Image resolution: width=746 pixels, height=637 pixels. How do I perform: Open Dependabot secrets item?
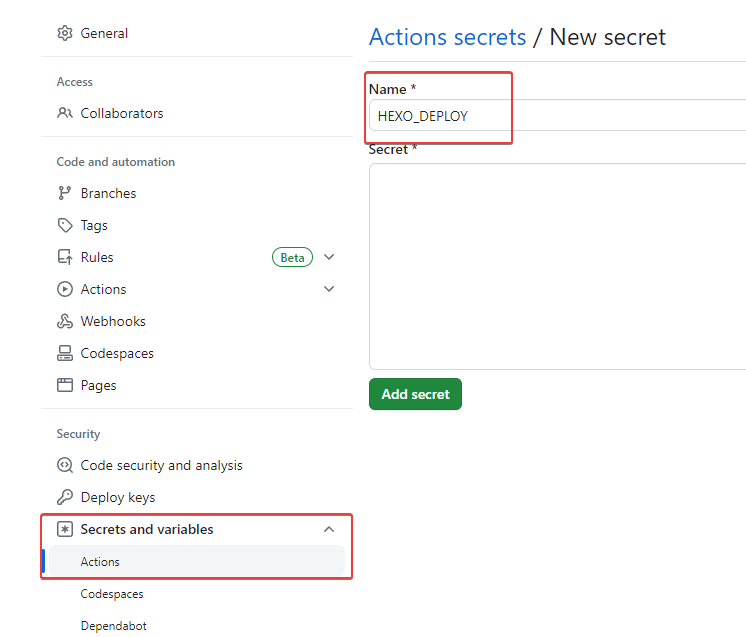[114, 626]
